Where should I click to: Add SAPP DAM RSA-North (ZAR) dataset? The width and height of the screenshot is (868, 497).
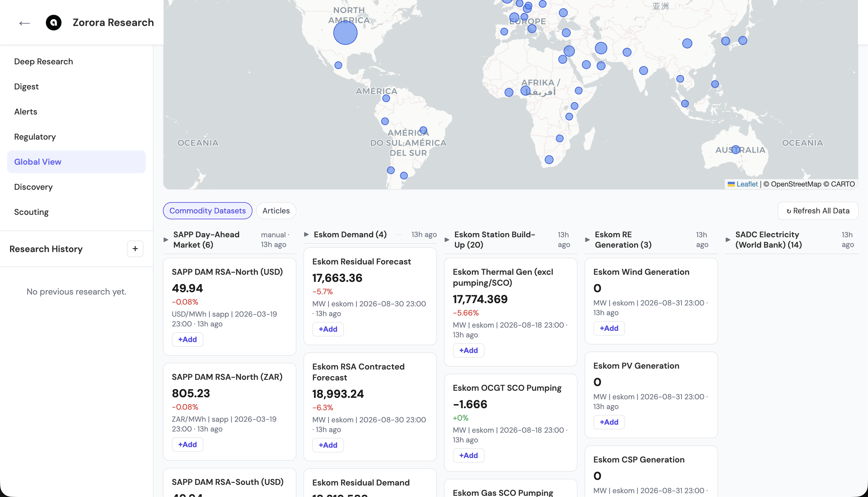(187, 445)
